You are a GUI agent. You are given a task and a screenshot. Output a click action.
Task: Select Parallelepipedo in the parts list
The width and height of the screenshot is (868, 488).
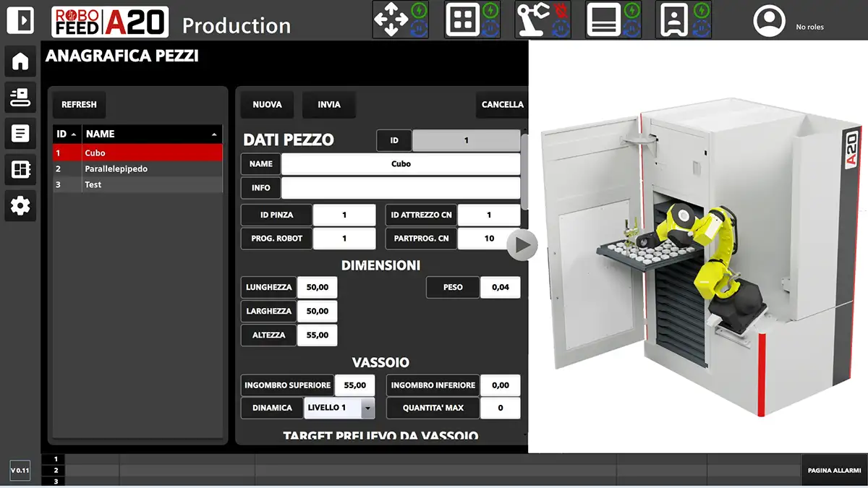[x=116, y=169]
